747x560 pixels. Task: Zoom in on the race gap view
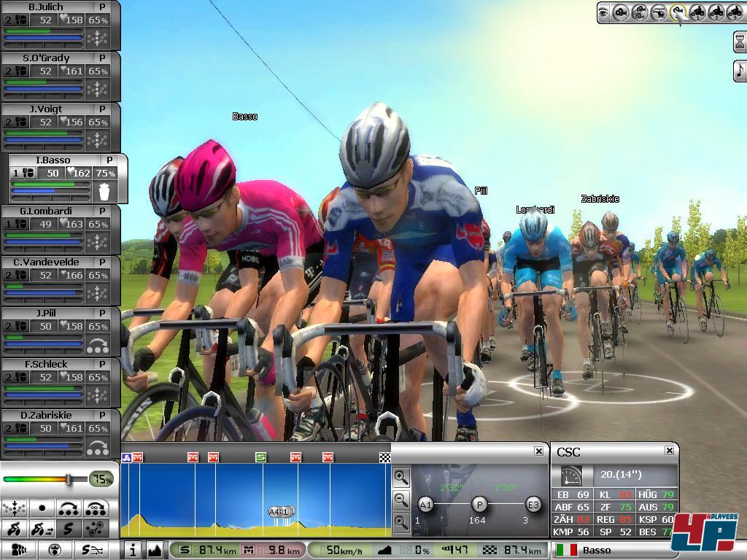[x=400, y=478]
